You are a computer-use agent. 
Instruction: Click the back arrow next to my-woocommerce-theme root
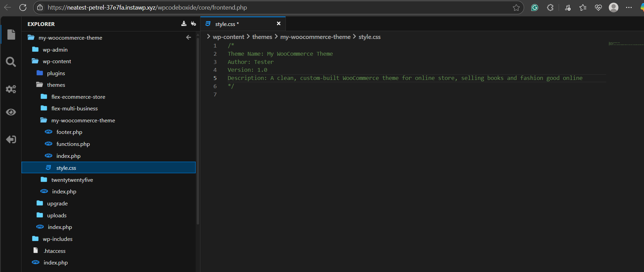(x=188, y=37)
